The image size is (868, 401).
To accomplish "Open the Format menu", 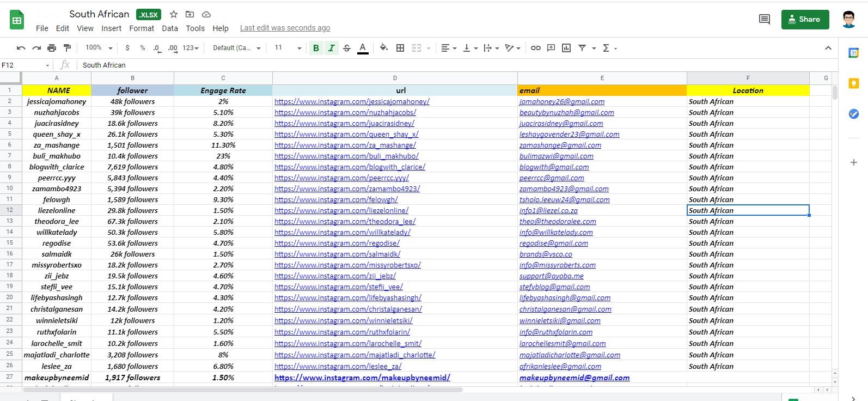I will [x=142, y=28].
